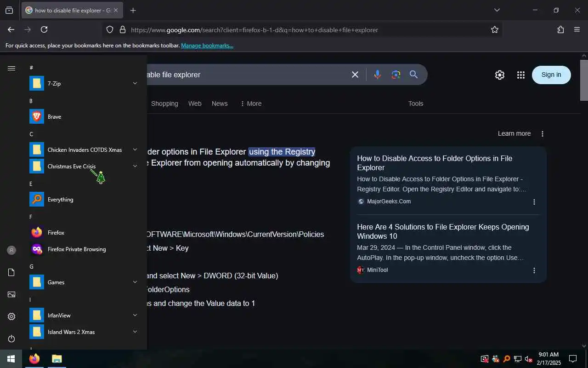Open options menu beside Learn more
Viewport: 588px width, 368px height.
(x=543, y=133)
